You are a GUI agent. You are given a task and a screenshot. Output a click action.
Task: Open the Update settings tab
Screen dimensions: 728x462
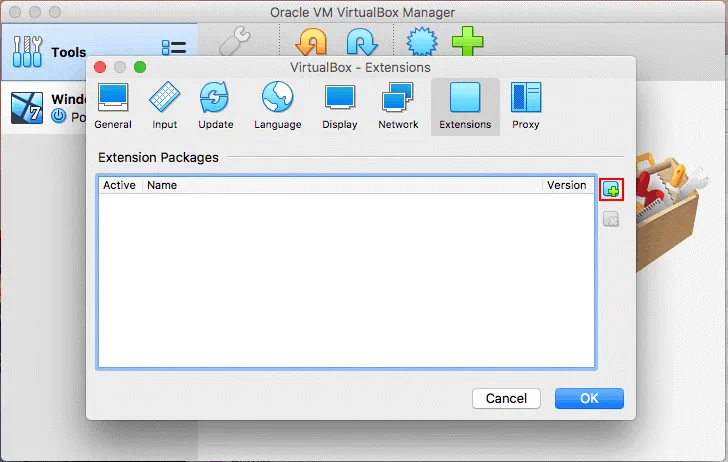point(215,106)
